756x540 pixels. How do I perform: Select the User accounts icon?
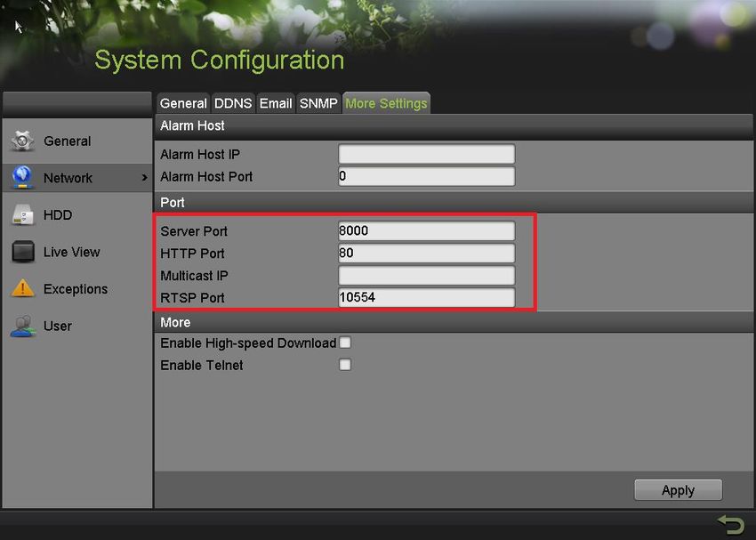coord(23,326)
